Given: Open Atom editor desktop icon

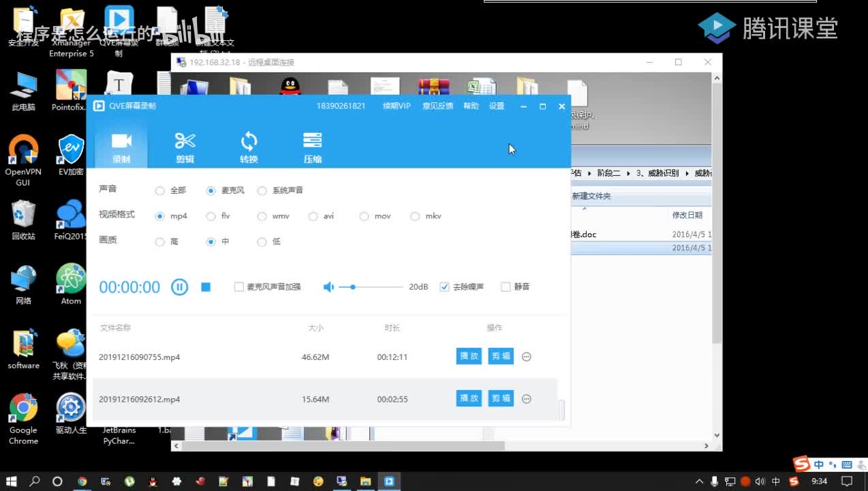Looking at the screenshot, I should (x=71, y=284).
